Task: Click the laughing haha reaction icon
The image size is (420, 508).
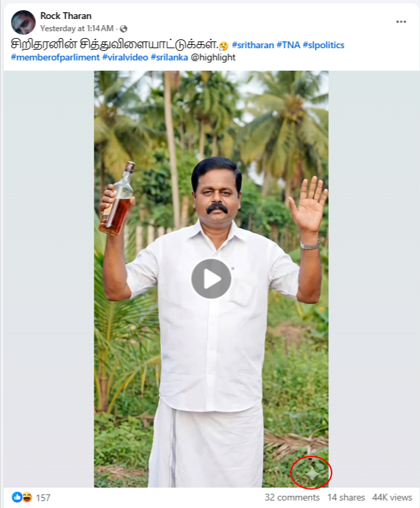Action: pos(27,497)
